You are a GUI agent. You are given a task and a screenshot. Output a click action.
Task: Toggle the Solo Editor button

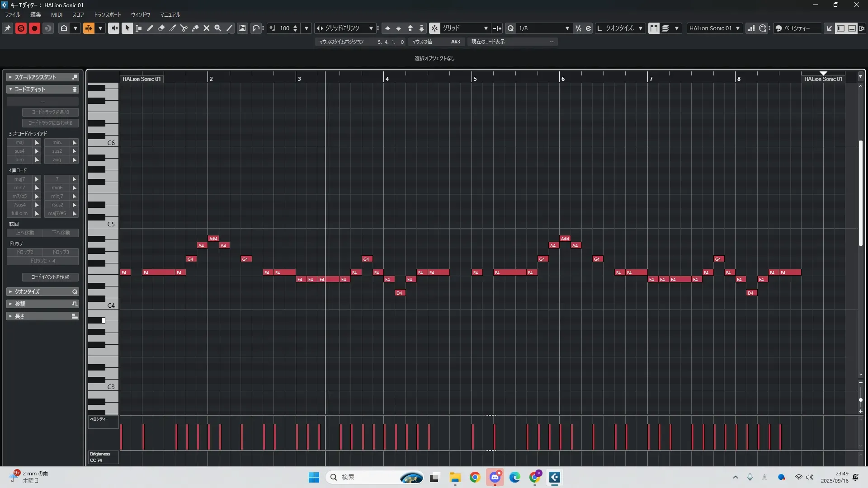(x=21, y=28)
